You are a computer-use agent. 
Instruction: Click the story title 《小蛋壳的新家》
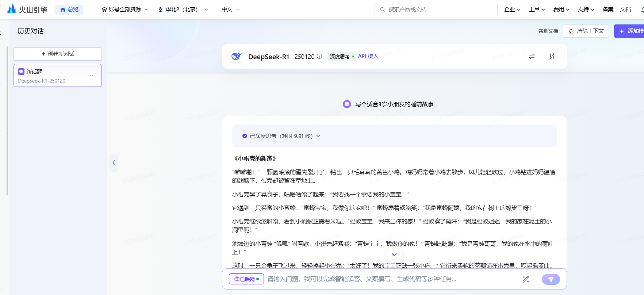click(255, 158)
